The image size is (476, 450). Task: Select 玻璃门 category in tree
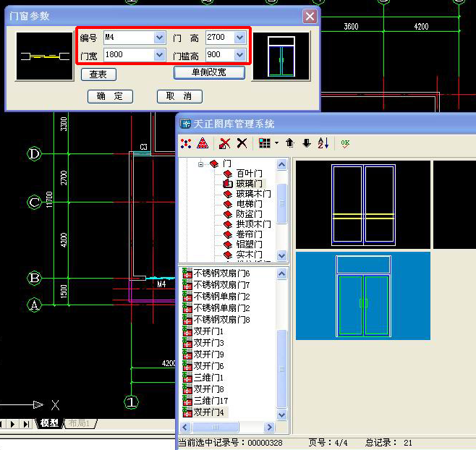(x=249, y=184)
